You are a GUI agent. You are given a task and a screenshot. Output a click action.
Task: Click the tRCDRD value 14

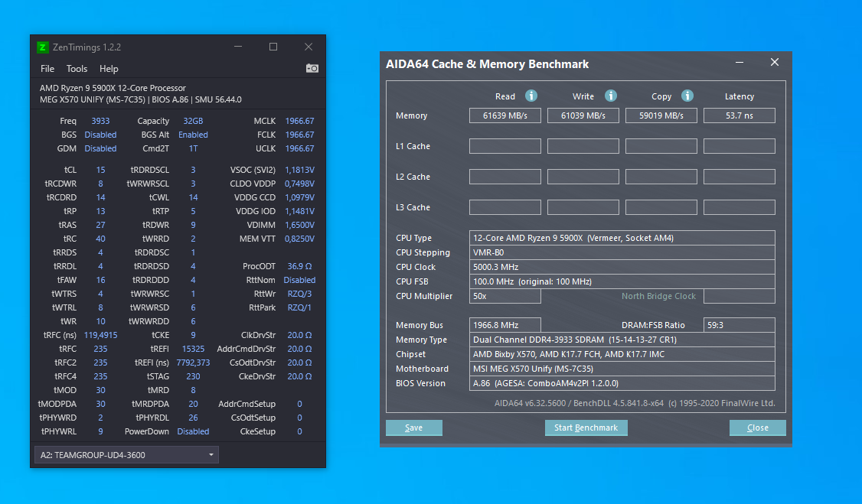pyautogui.click(x=100, y=197)
